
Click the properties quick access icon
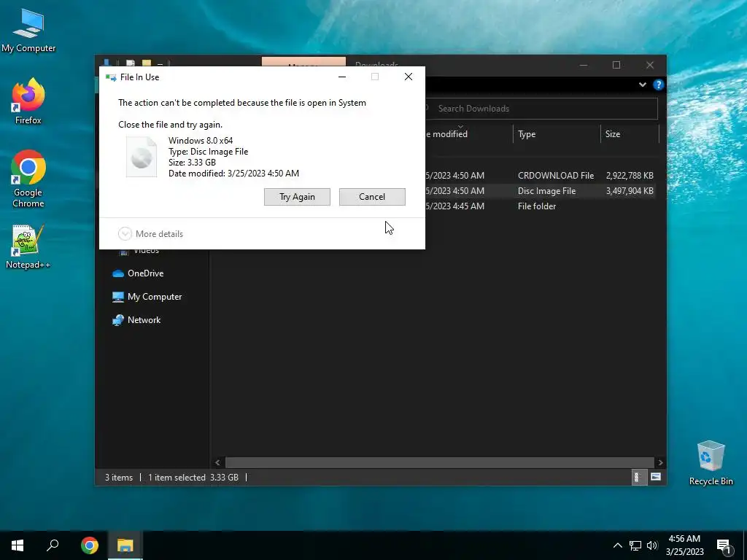130,63
